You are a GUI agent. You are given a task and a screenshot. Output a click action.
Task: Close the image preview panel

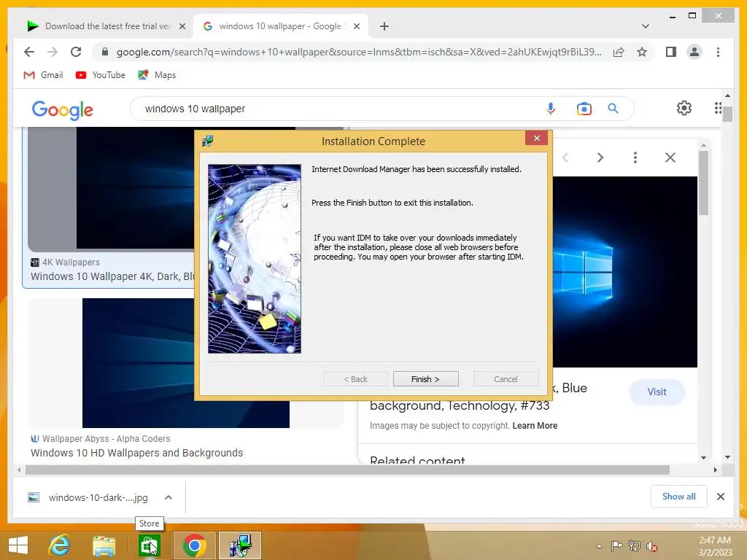(670, 157)
